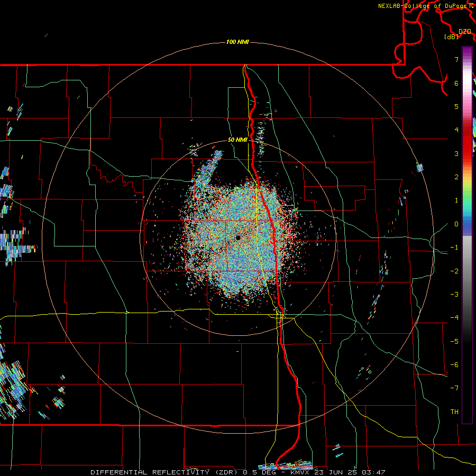
Task: Click the 2 dB tick label on legend
Action: 456,177
